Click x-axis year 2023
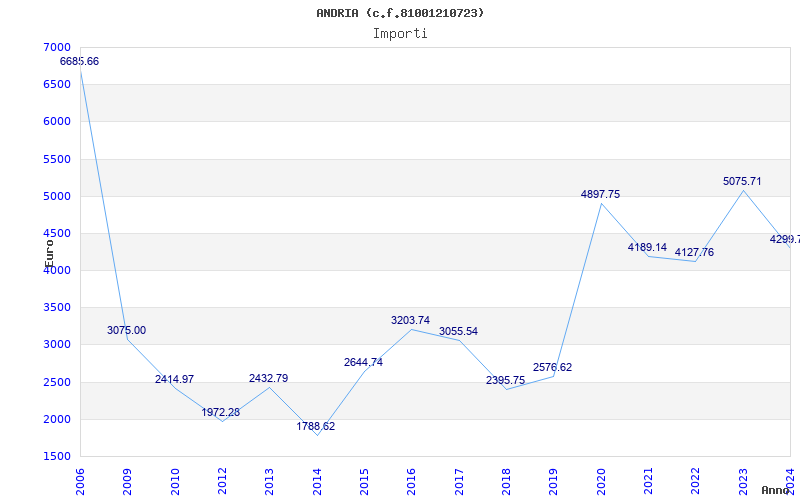 click(x=743, y=482)
